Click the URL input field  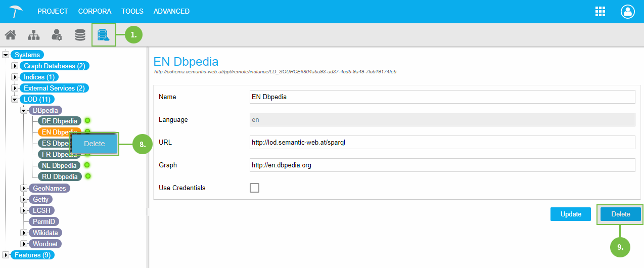point(442,143)
